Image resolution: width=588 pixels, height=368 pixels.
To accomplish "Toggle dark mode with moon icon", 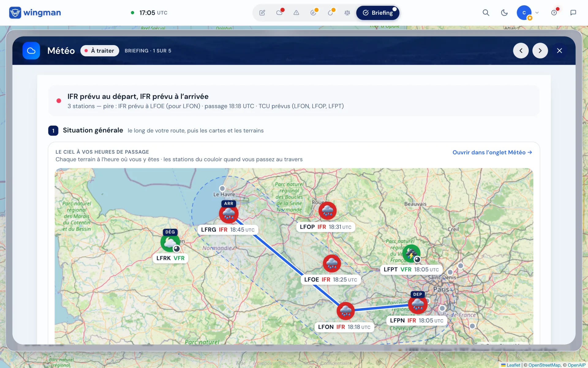I will [x=504, y=13].
